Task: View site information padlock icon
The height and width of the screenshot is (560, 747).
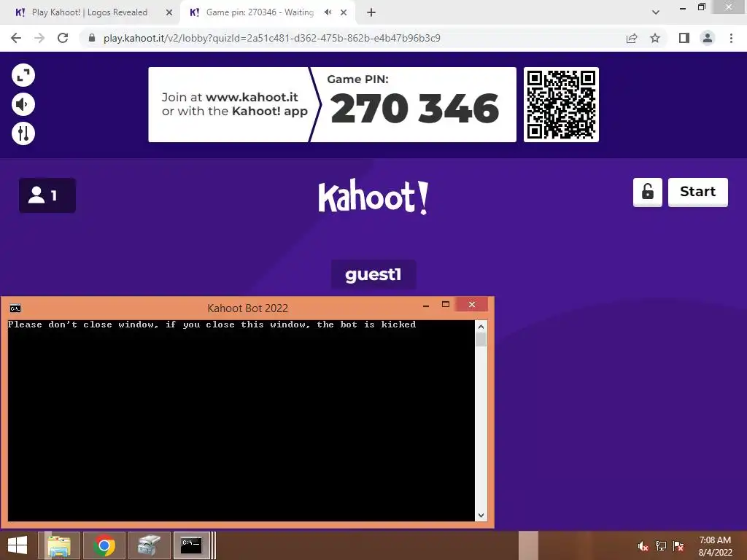Action: 92,38
